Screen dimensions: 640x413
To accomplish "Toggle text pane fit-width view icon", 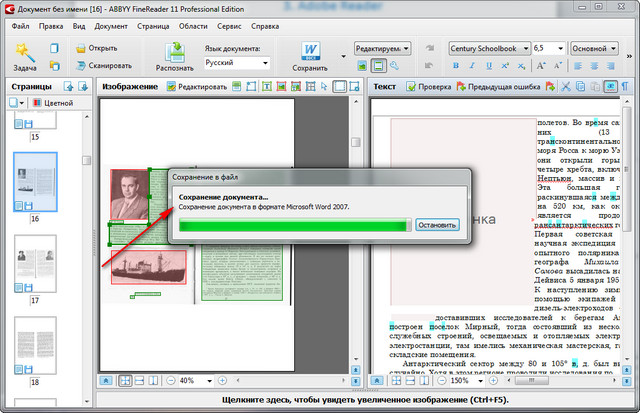I will click(x=410, y=381).
